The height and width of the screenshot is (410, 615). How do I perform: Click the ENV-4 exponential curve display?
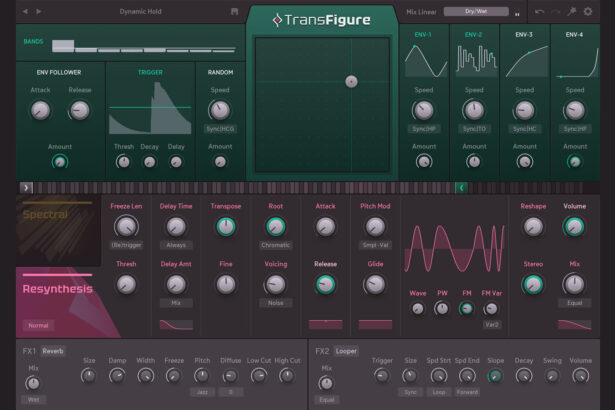pyautogui.click(x=577, y=61)
